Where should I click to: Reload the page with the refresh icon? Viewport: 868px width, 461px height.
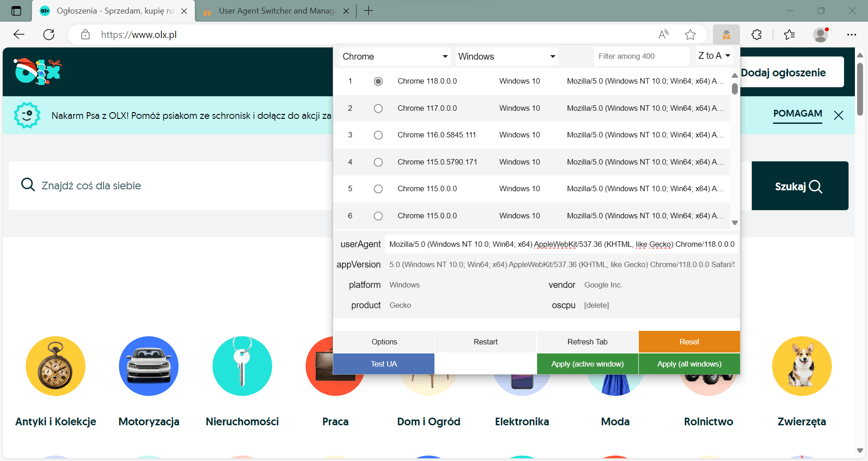click(x=49, y=34)
